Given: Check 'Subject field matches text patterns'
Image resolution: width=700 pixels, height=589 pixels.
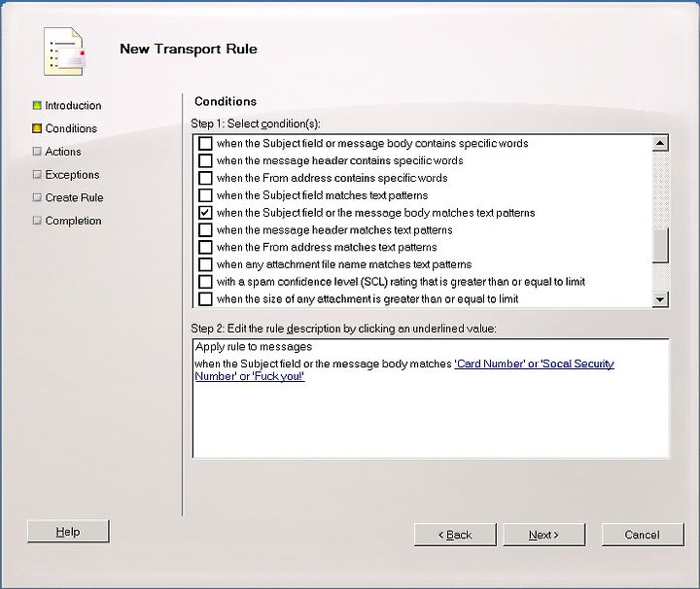Looking at the screenshot, I should coord(205,195).
